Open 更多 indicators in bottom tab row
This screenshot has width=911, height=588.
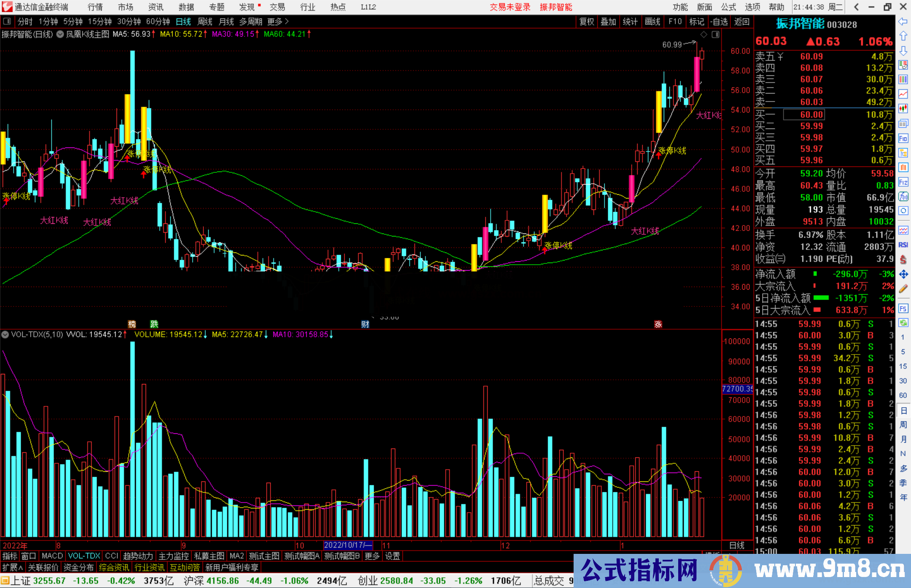[372, 556]
